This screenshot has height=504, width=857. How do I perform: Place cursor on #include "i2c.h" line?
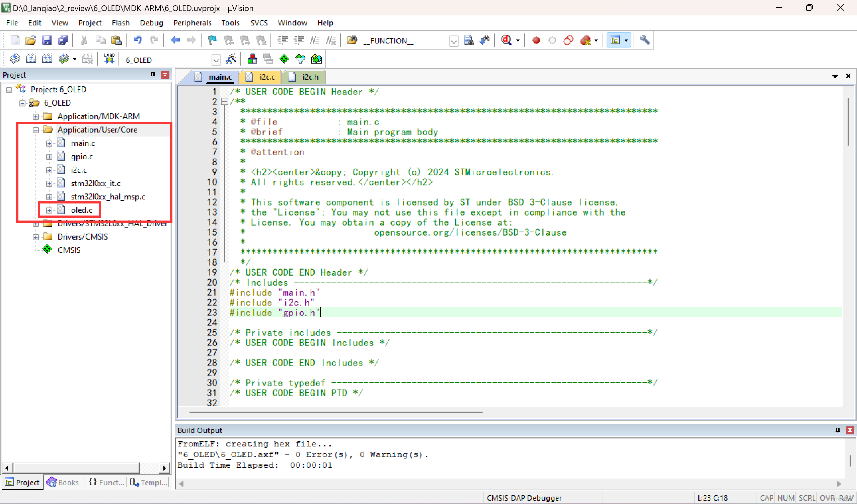pyautogui.click(x=272, y=303)
